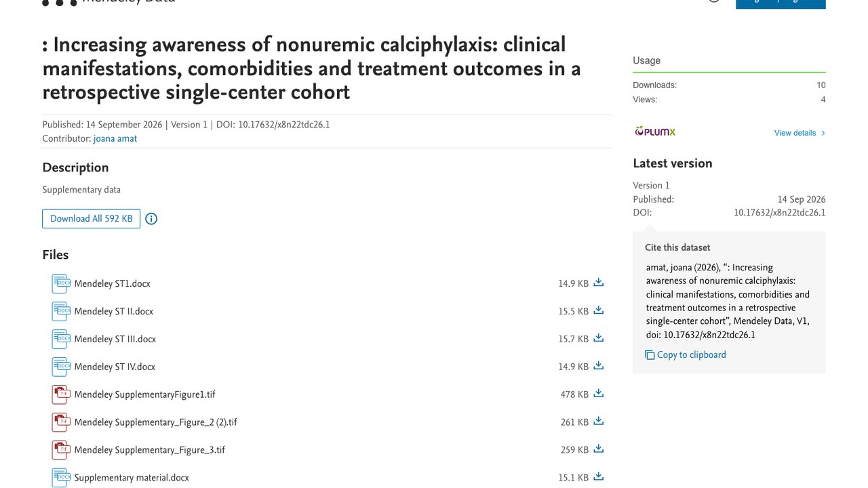Open Mendeley Supplementary_Figure_3.tif file name
Image resolution: width=868 pixels, height=488 pixels.
pyautogui.click(x=150, y=449)
